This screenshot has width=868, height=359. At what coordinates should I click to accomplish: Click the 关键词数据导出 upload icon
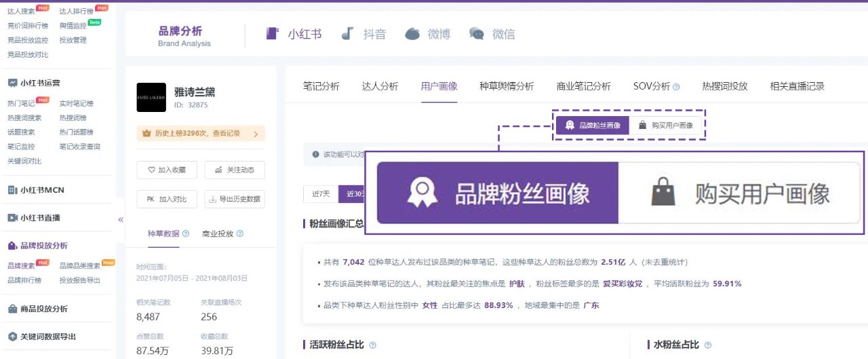(x=12, y=337)
